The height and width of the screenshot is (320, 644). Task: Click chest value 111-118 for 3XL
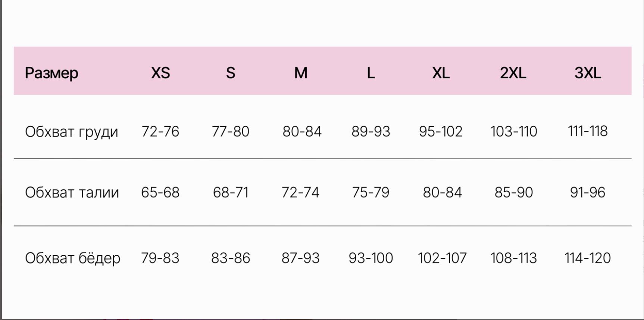(588, 131)
